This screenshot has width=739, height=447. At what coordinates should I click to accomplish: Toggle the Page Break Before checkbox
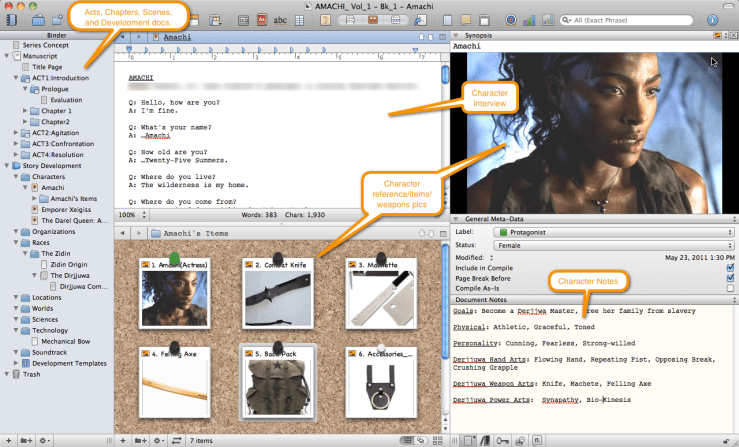point(730,277)
